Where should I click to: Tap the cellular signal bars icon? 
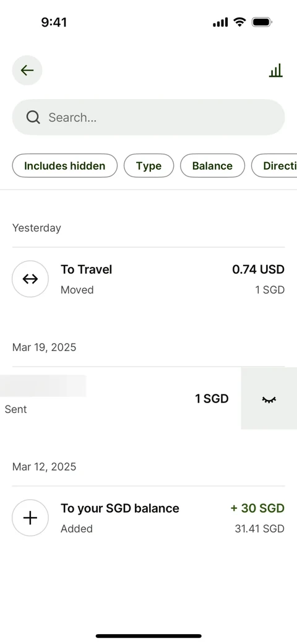[220, 22]
